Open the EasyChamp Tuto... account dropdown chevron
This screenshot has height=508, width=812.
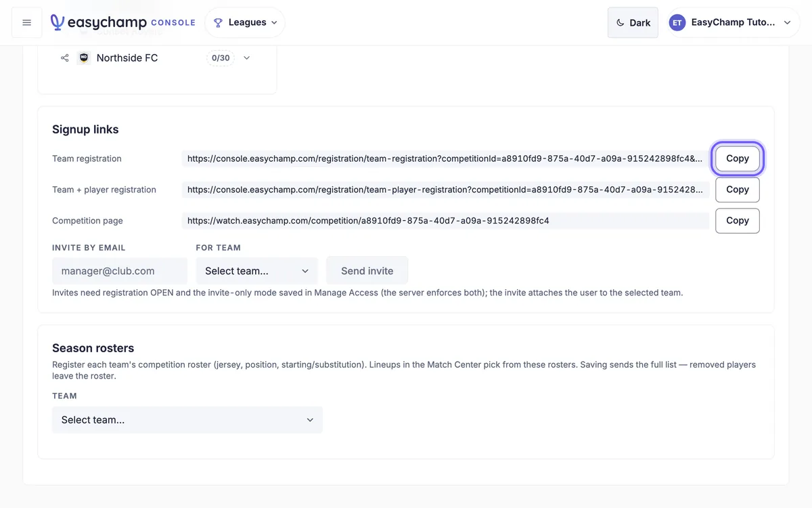click(x=787, y=22)
